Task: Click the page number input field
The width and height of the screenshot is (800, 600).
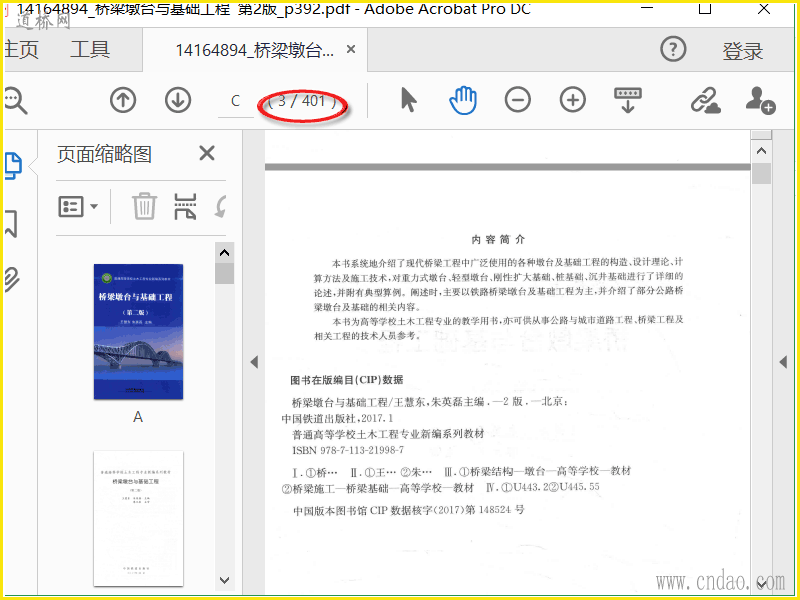Action: pyautogui.click(x=235, y=101)
